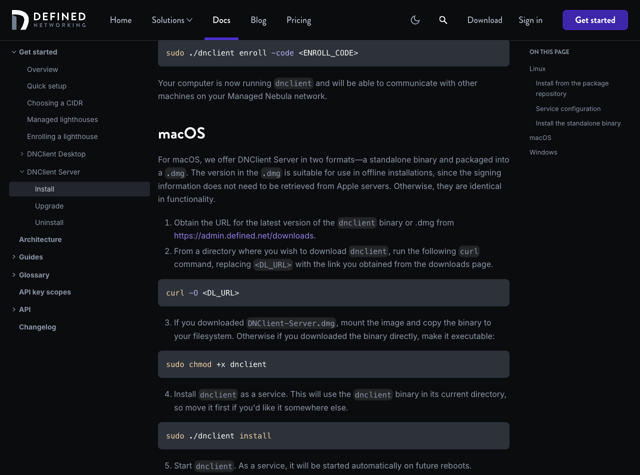Image resolution: width=640 pixels, height=475 pixels.
Task: Open the Blog nav item
Action: (x=258, y=20)
